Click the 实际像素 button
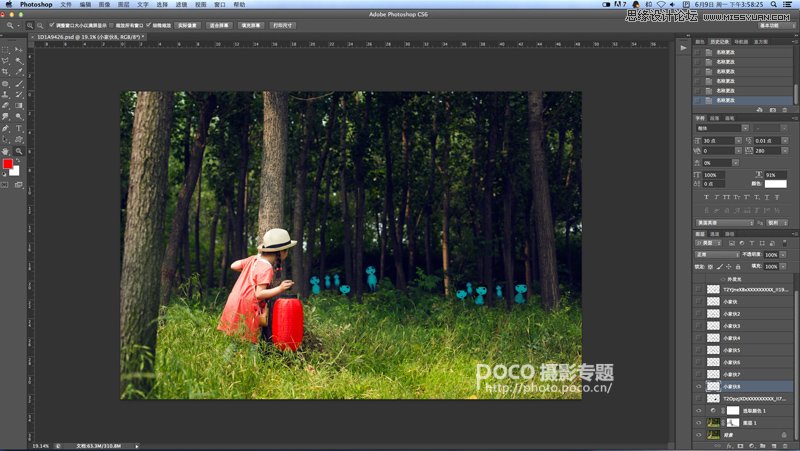This screenshot has height=451, width=800. pos(187,25)
